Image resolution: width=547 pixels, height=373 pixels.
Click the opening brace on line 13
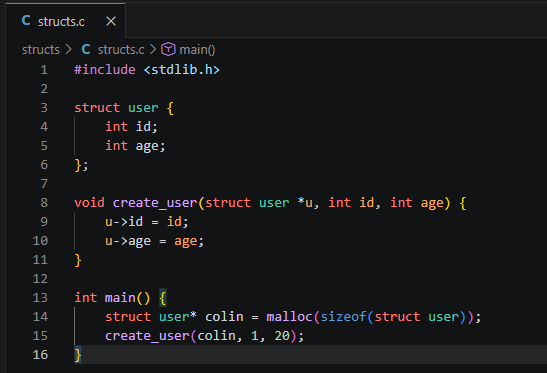tap(163, 298)
